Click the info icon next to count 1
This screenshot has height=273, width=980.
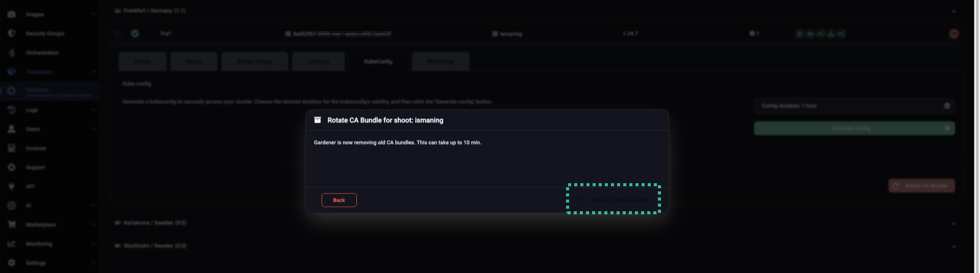coord(752,34)
